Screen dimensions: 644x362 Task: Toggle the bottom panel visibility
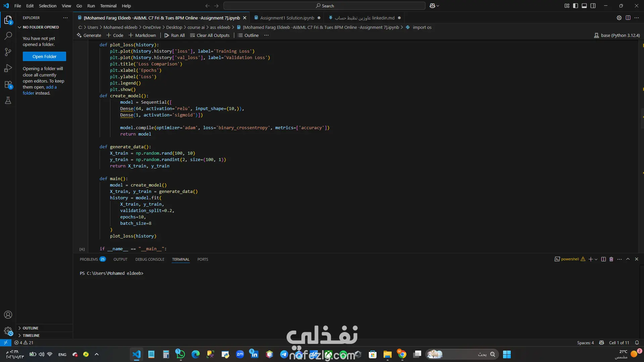[584, 6]
